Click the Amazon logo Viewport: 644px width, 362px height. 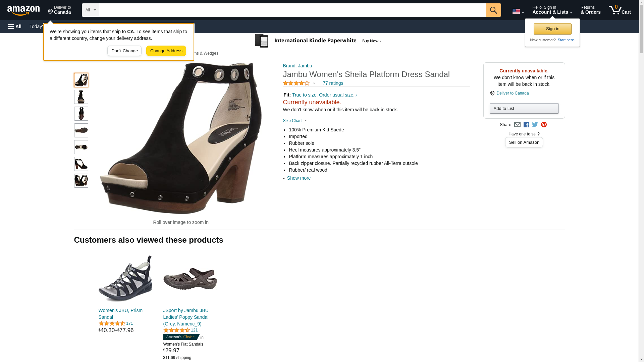[23, 10]
